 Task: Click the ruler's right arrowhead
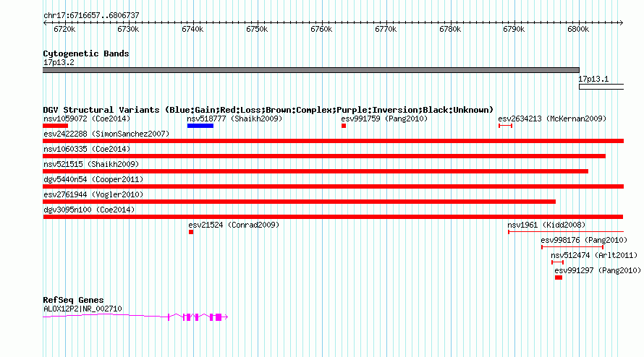(x=621, y=22)
